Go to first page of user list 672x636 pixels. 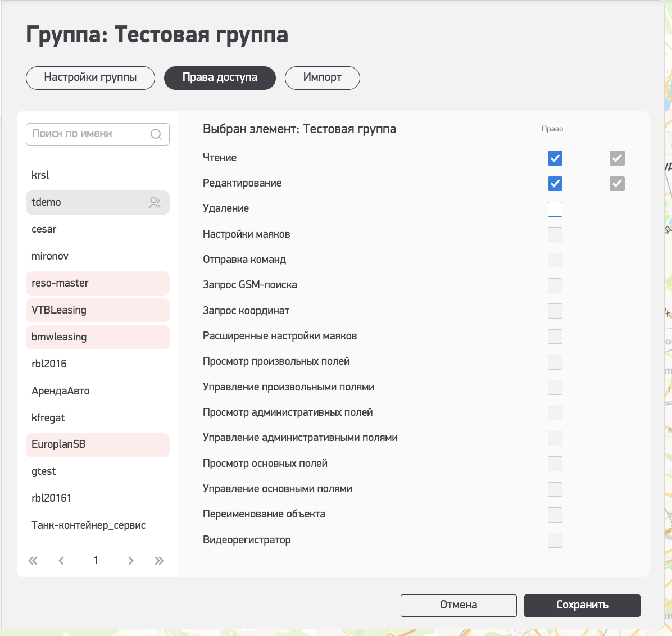pos(33,561)
